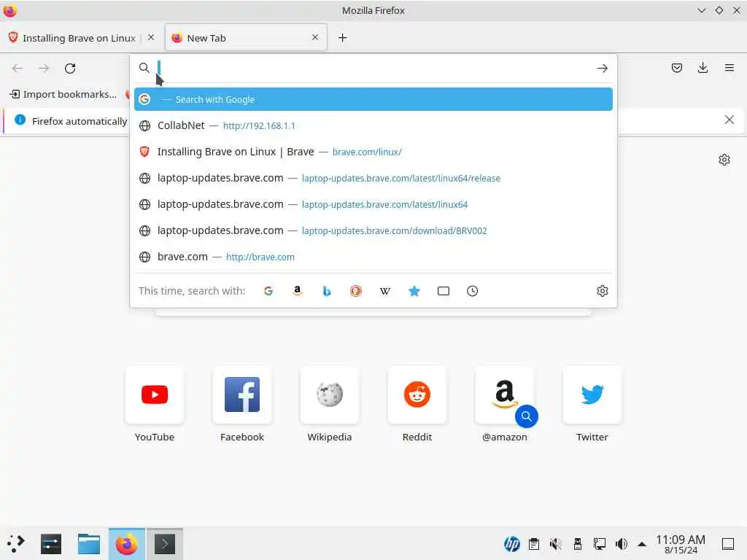747x560 pixels.
Task: Click the show desktop button
Action: pos(727,544)
